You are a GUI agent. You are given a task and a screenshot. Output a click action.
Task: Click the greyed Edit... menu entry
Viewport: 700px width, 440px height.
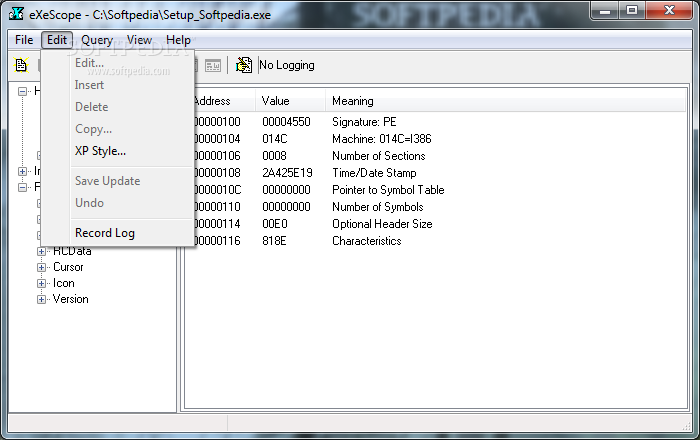(x=89, y=63)
